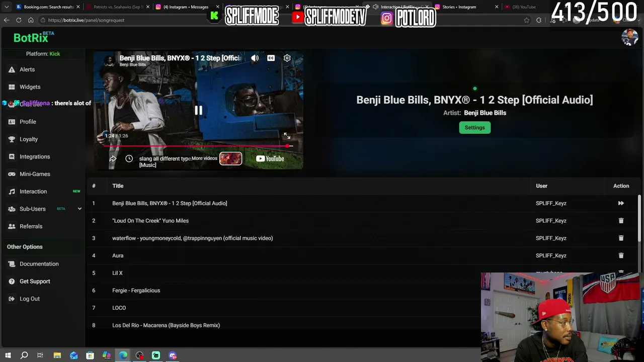Skip the current song 1 2 Step

(621, 203)
